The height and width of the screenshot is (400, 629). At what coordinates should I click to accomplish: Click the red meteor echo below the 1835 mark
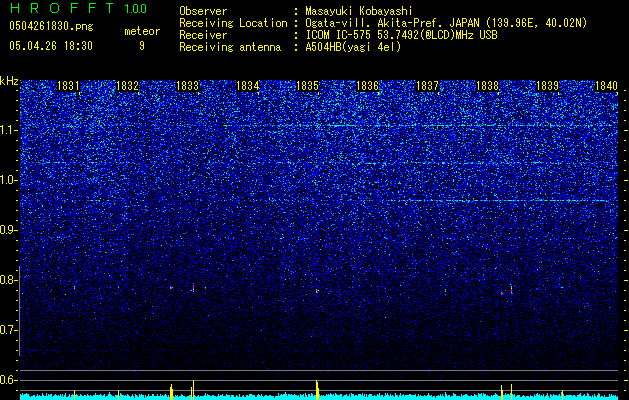[317, 290]
